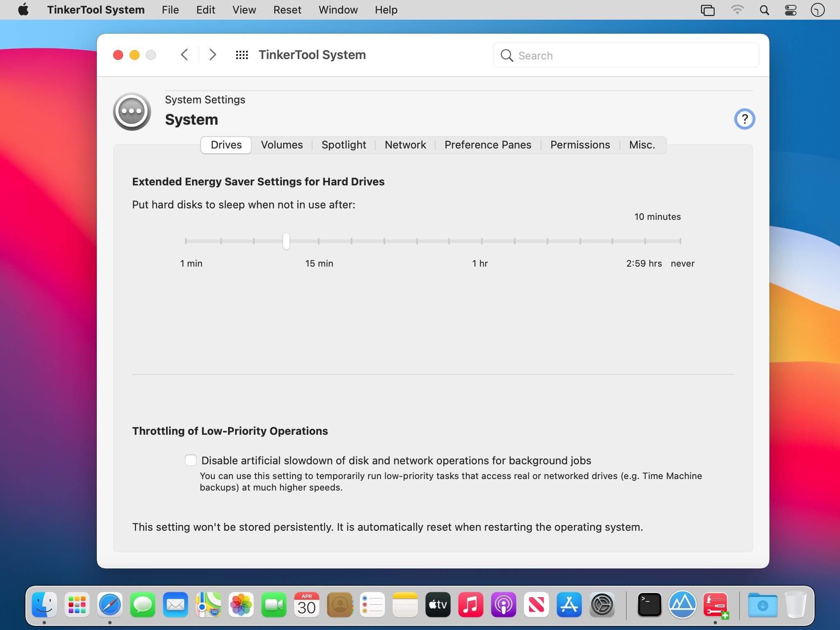Go forward with the right chevron
840x630 pixels.
click(x=212, y=55)
